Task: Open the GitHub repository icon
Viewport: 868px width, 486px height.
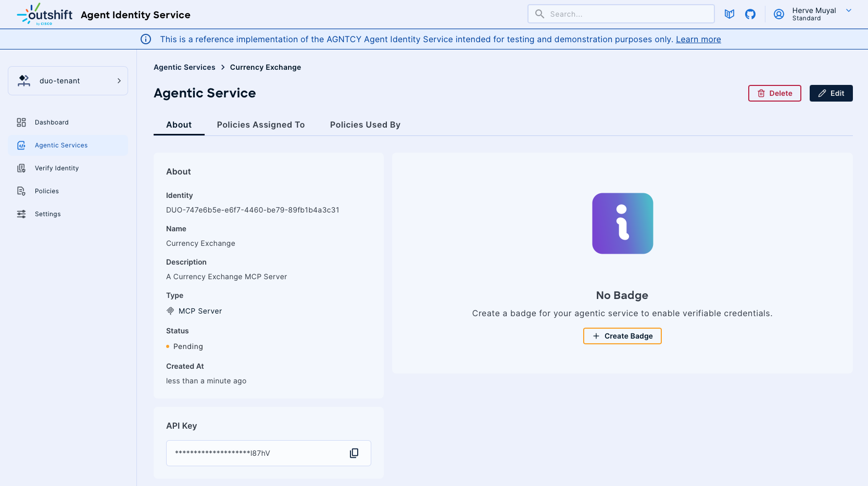Action: [750, 14]
